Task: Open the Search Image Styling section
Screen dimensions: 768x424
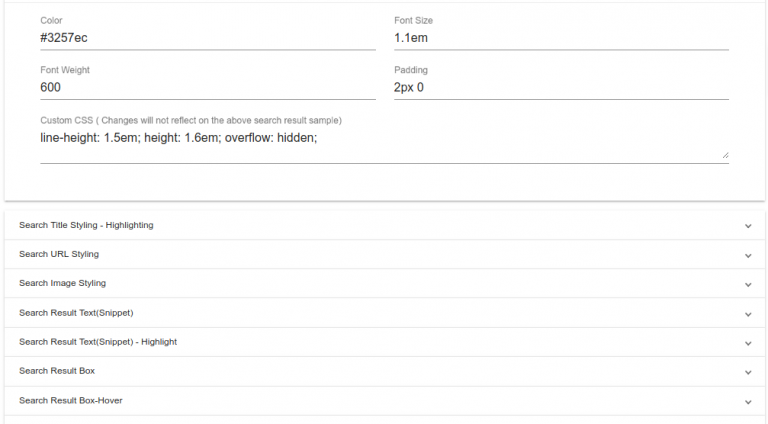Action: pos(62,284)
